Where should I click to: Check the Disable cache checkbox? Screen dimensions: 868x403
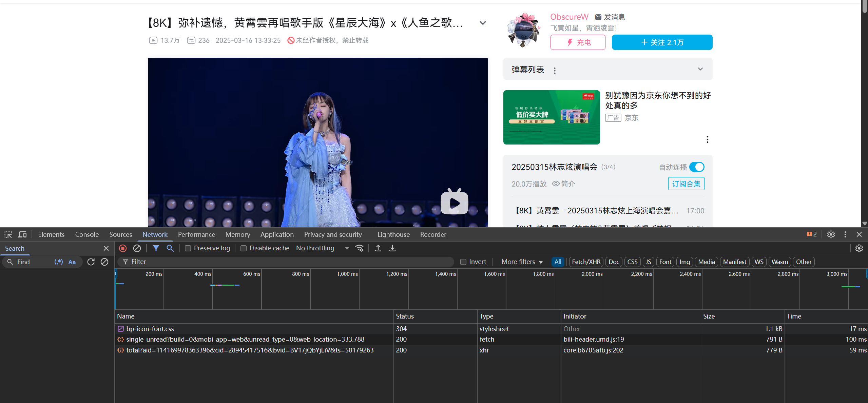coord(243,248)
